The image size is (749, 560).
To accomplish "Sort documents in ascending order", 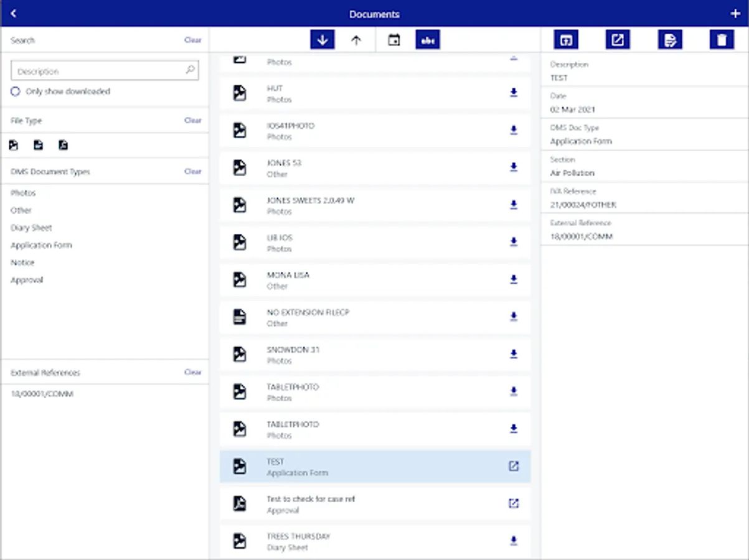I will tap(356, 40).
